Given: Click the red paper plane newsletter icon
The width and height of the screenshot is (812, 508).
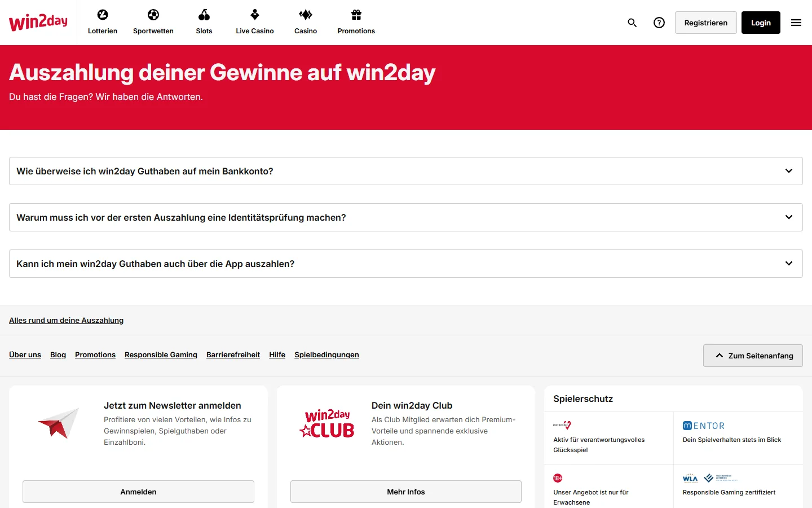Looking at the screenshot, I should [59, 423].
